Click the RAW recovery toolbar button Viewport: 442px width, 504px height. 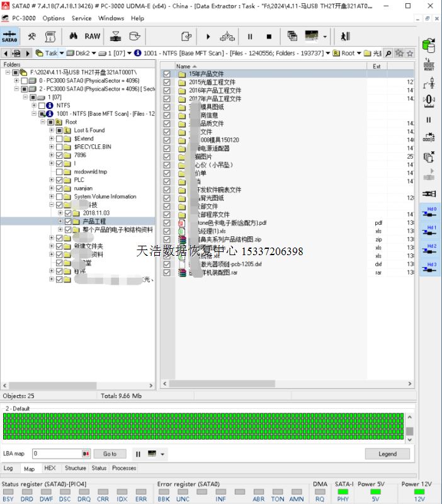tap(93, 37)
